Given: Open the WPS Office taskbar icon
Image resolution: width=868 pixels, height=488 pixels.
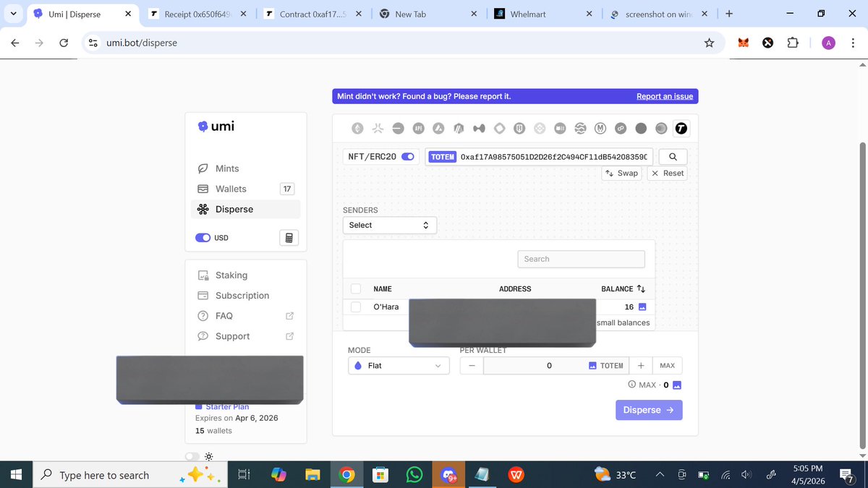Looking at the screenshot, I should click(x=516, y=475).
